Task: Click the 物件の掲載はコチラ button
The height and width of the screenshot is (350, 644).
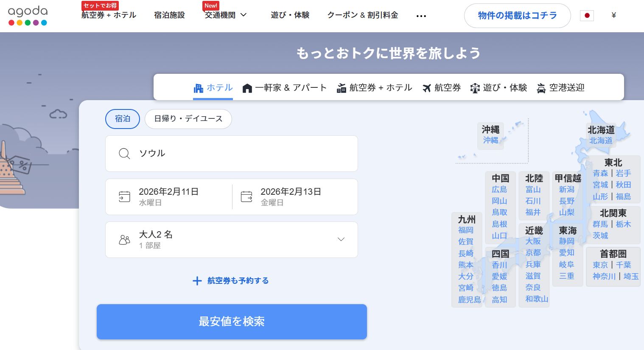Action: [x=517, y=16]
